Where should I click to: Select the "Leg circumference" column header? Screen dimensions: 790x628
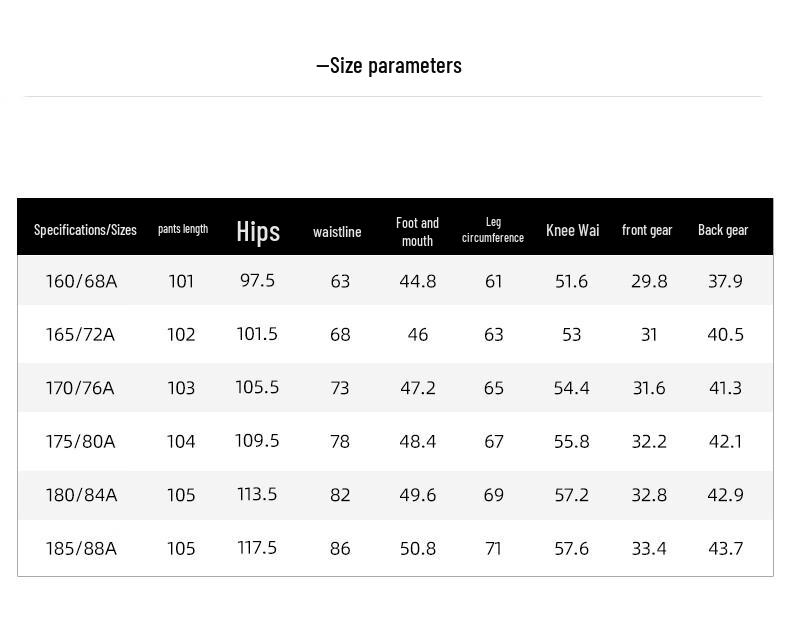click(x=493, y=230)
